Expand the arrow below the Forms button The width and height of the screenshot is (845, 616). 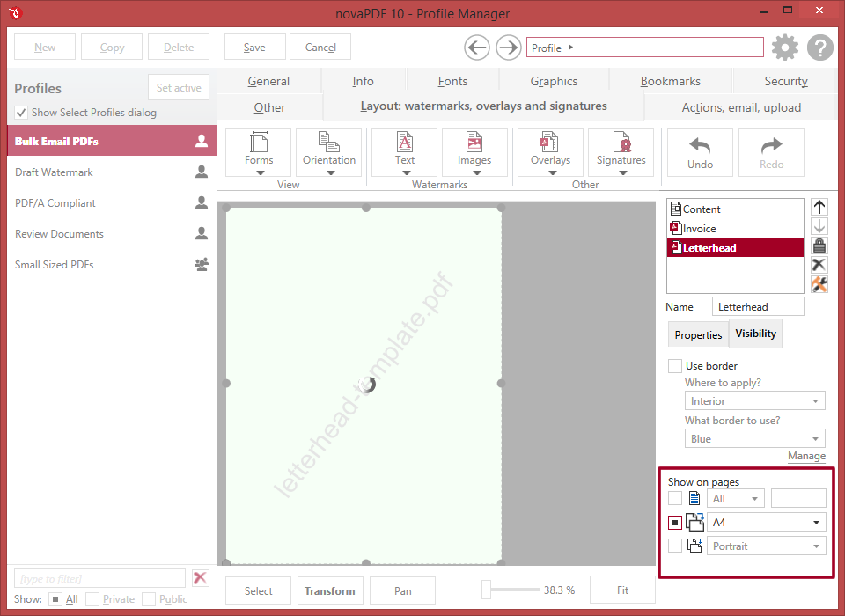pos(261,173)
